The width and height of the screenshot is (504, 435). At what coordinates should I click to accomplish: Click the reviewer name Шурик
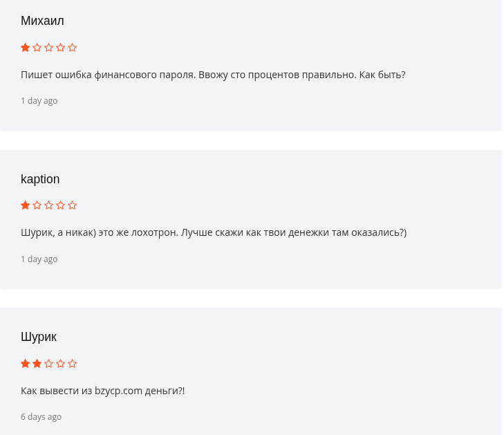(x=39, y=337)
